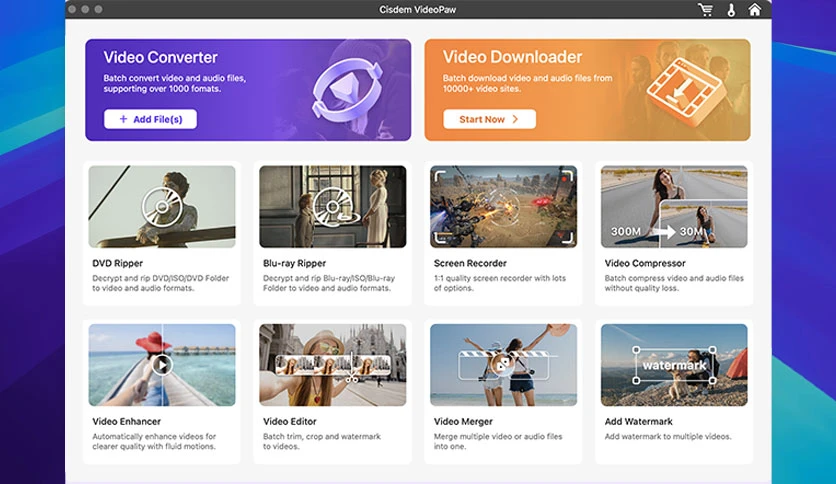Click the watermark text box overlay
The width and height of the screenshot is (836, 484).
[674, 365]
